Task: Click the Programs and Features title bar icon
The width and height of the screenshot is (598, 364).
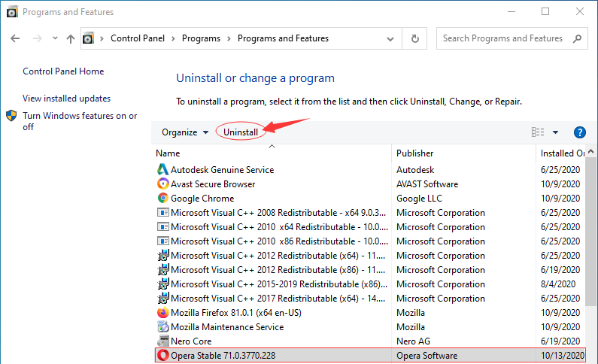Action: tap(12, 12)
